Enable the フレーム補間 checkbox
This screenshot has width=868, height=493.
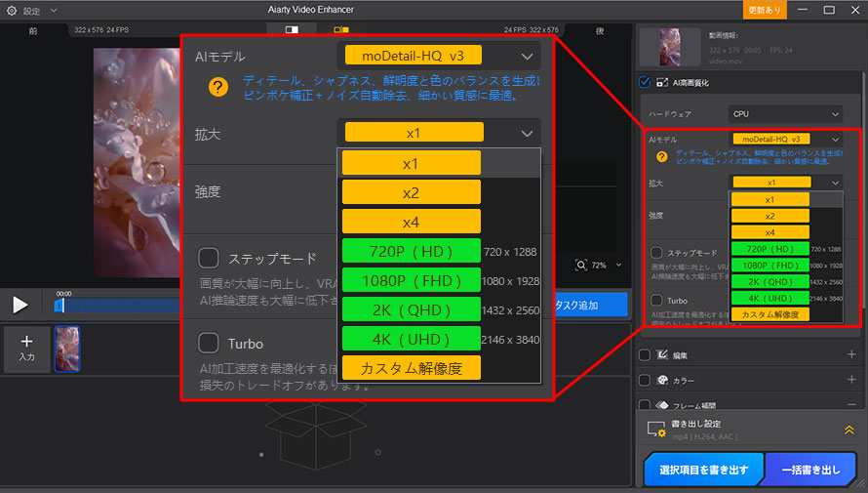coord(645,404)
